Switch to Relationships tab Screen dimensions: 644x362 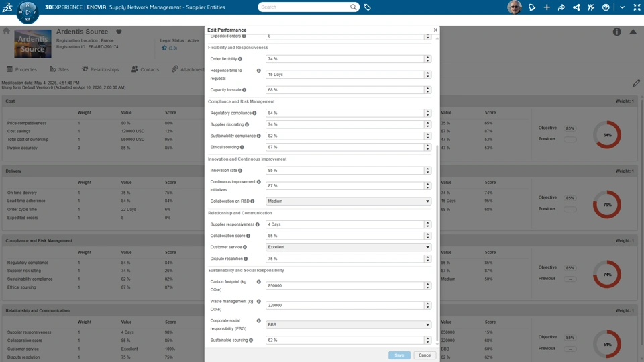tap(100, 69)
